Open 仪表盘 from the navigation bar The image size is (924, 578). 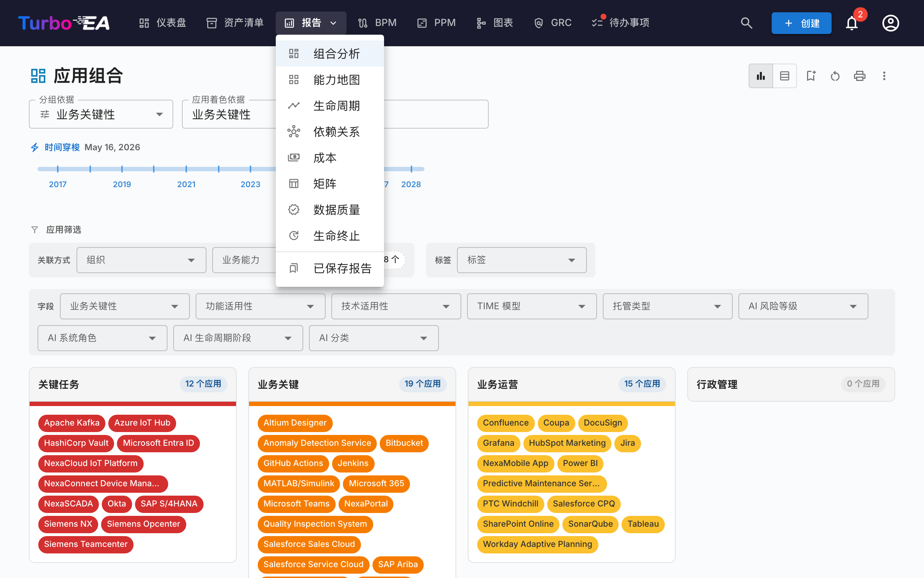[162, 23]
